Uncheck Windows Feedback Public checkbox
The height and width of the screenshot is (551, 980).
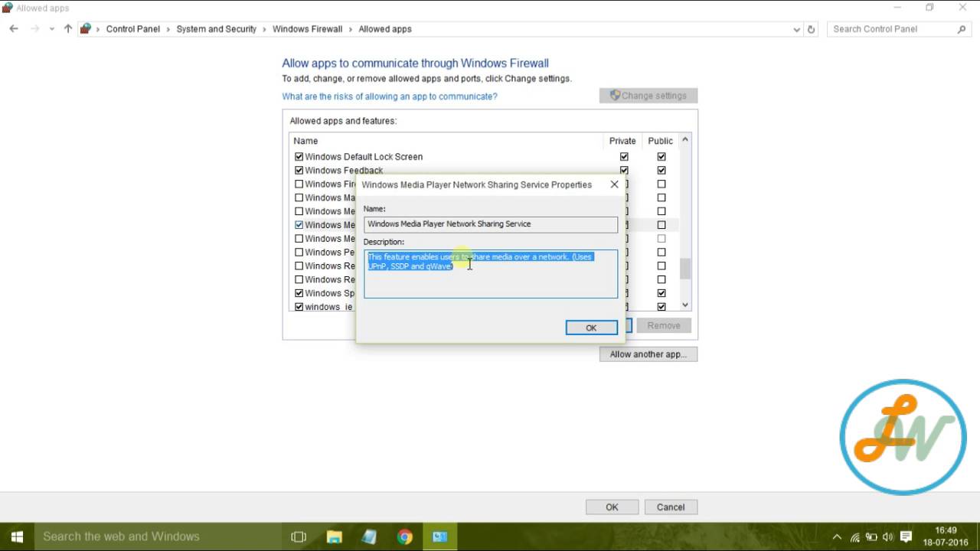661,171
